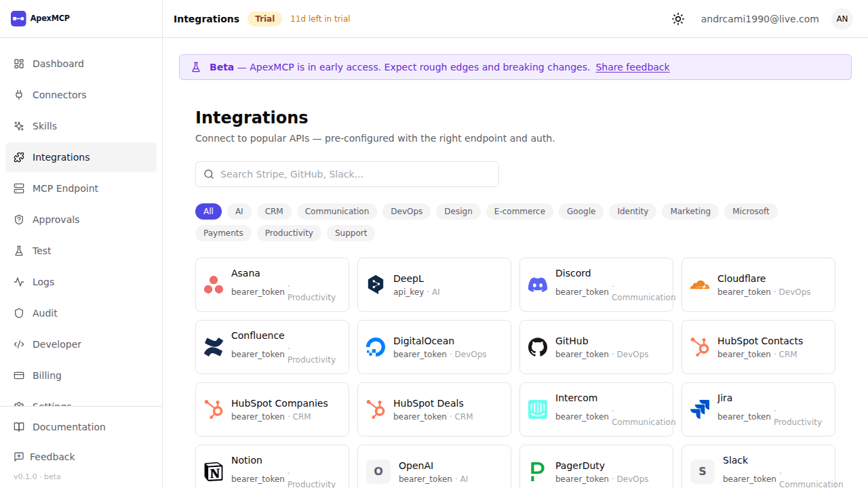Filter integrations by AI
The width and height of the screenshot is (868, 488).
tap(239, 211)
